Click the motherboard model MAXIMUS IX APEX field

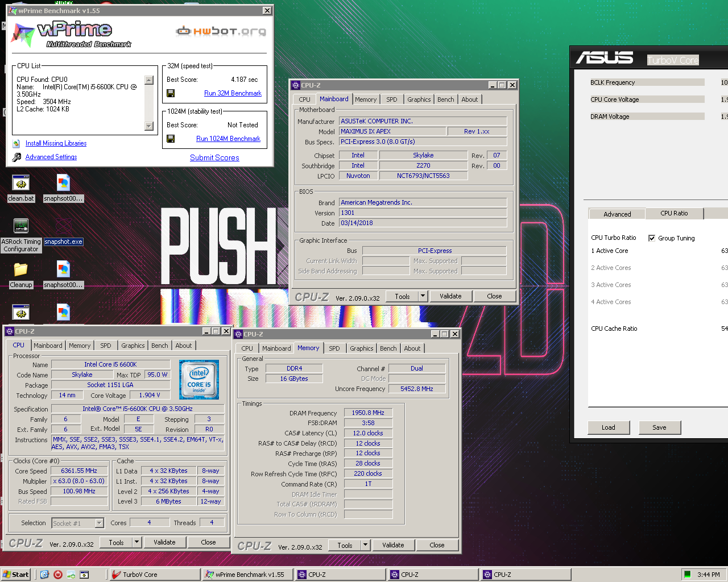(x=392, y=131)
